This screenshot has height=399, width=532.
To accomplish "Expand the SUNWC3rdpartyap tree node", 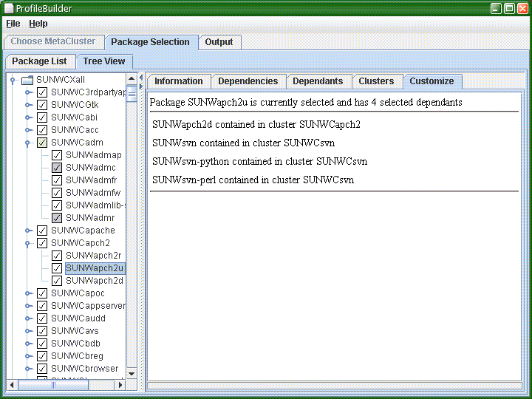I will [29, 92].
